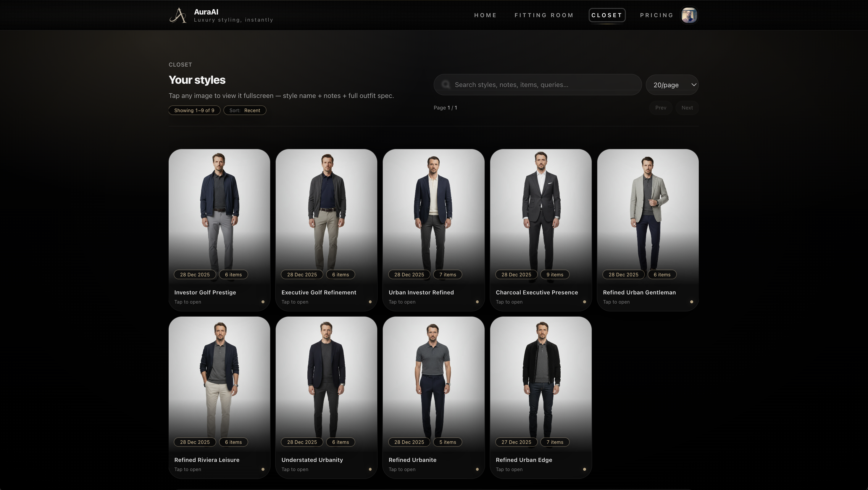Click the status dot on Understated Urbanity card
The height and width of the screenshot is (490, 868).
tap(370, 469)
